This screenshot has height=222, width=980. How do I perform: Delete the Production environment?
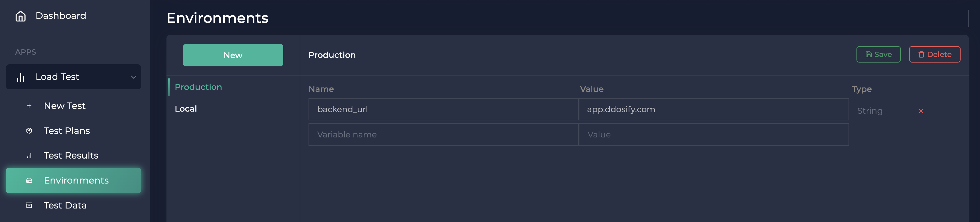[935, 54]
